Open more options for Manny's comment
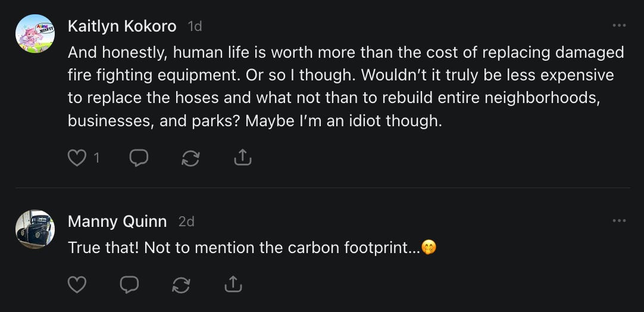Viewport: 644px width, 312px height. [x=619, y=221]
